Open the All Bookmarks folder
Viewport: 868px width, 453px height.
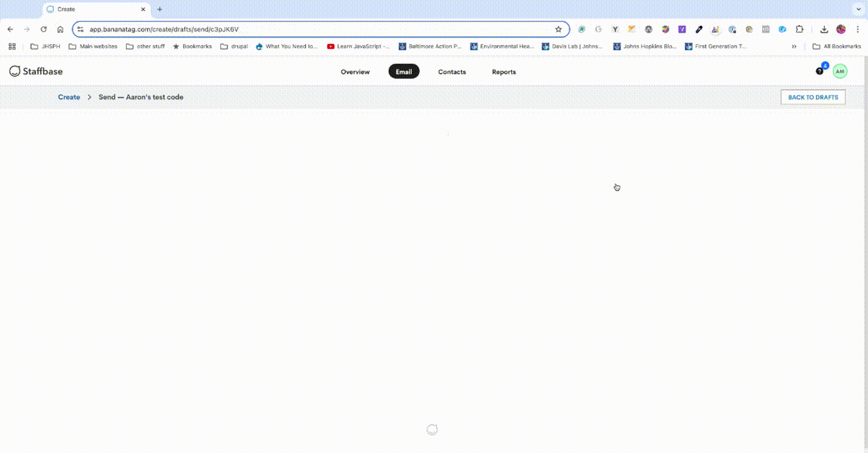(837, 46)
